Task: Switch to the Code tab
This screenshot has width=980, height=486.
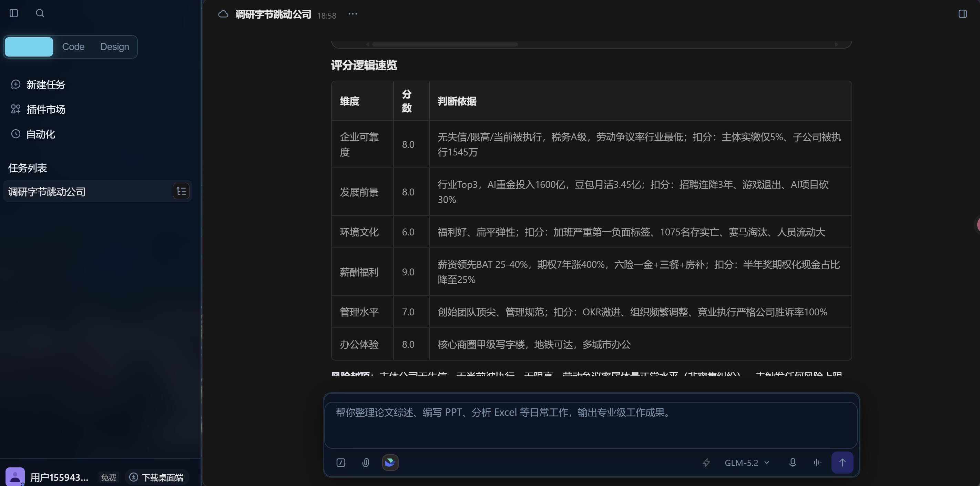Action: (x=73, y=47)
